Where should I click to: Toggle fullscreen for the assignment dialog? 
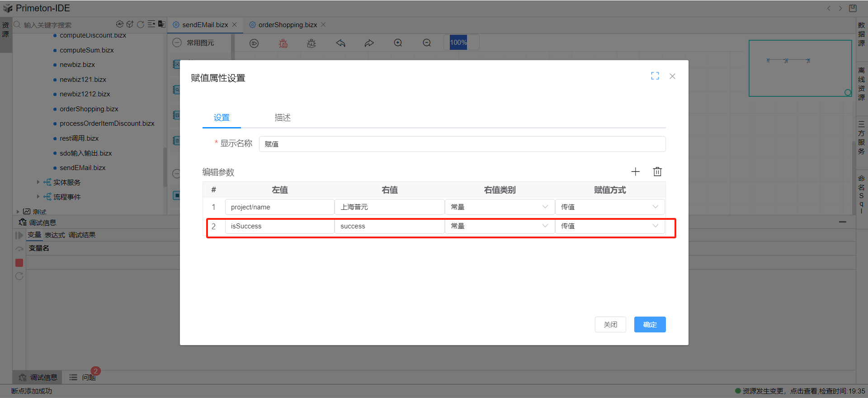tap(655, 76)
